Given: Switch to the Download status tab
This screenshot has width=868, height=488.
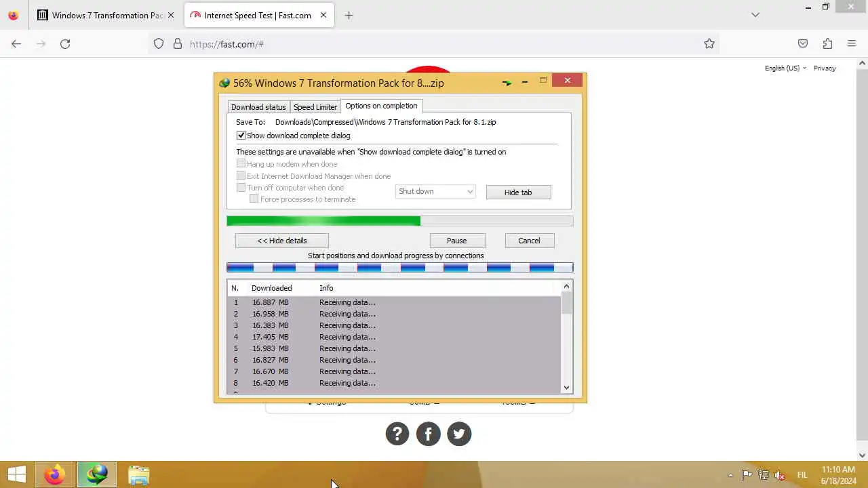Looking at the screenshot, I should coord(258,107).
